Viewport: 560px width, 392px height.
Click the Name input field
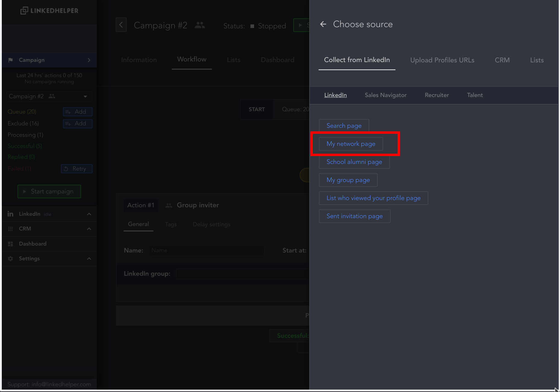206,250
